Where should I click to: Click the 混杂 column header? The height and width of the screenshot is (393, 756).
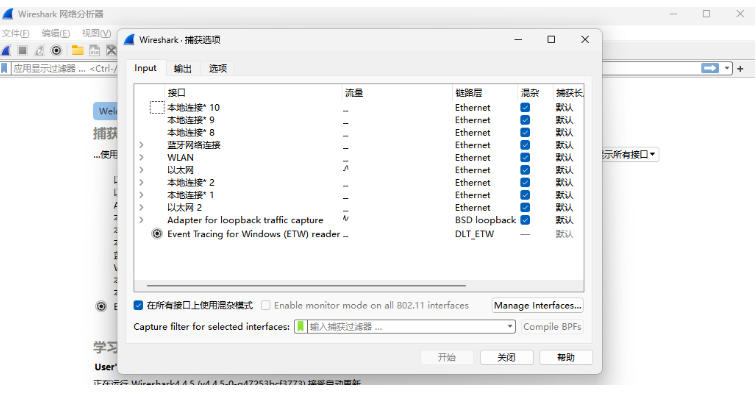[x=530, y=93]
